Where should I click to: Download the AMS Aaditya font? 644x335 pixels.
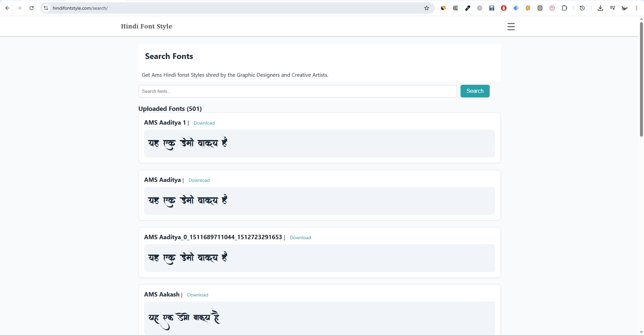click(199, 180)
